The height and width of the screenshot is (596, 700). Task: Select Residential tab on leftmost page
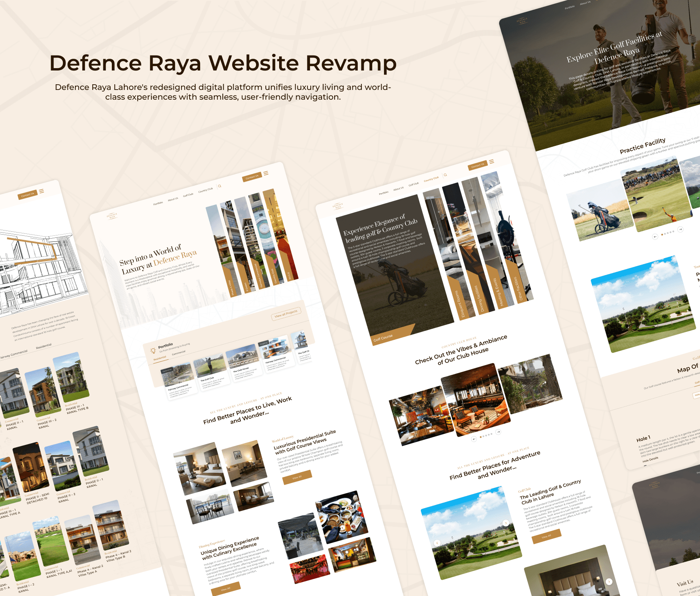(x=44, y=346)
